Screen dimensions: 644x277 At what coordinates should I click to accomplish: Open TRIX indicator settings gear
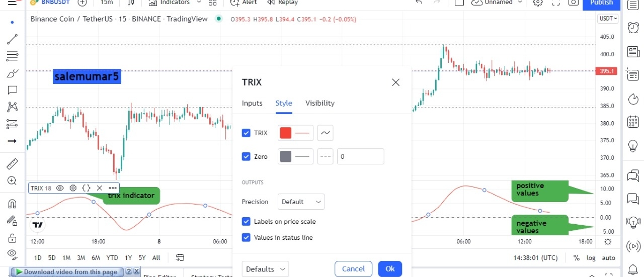tap(73, 188)
